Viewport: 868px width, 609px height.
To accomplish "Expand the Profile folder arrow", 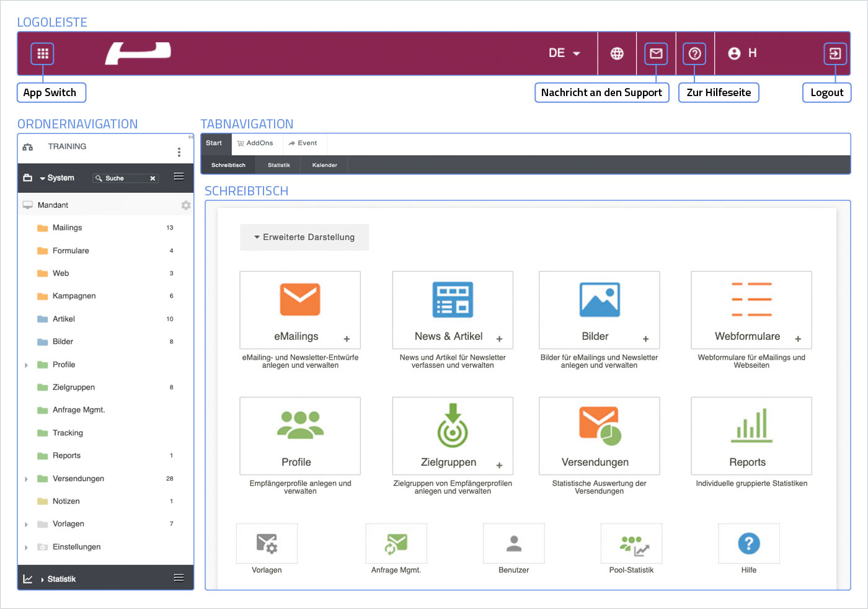I will point(26,365).
